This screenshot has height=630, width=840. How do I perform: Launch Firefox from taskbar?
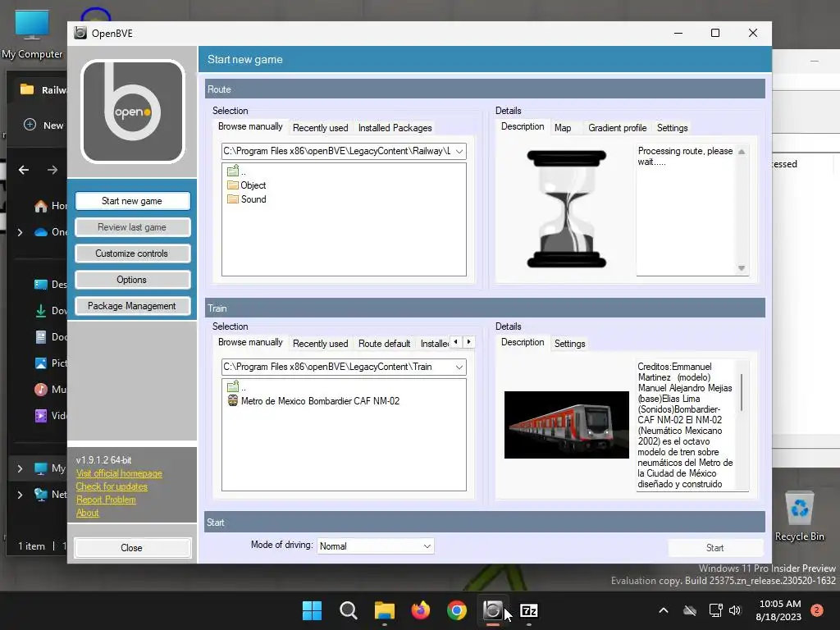coord(421,610)
